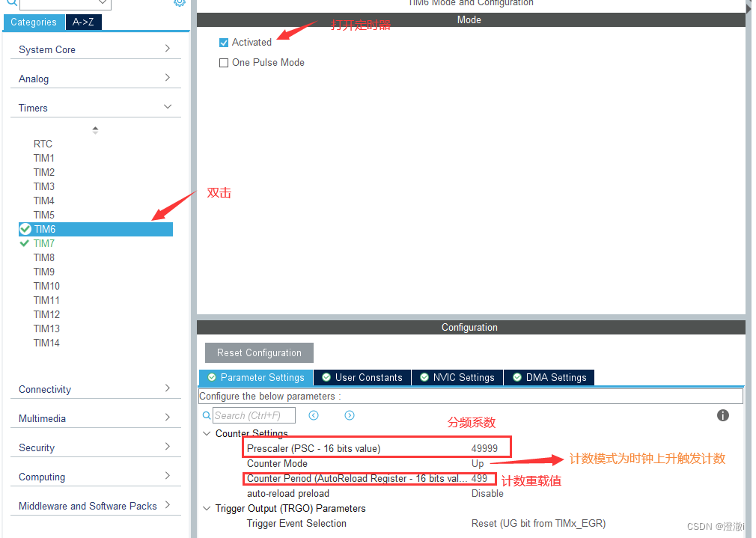Image resolution: width=756 pixels, height=538 pixels.
Task: Open the User Constants tab
Action: point(362,377)
